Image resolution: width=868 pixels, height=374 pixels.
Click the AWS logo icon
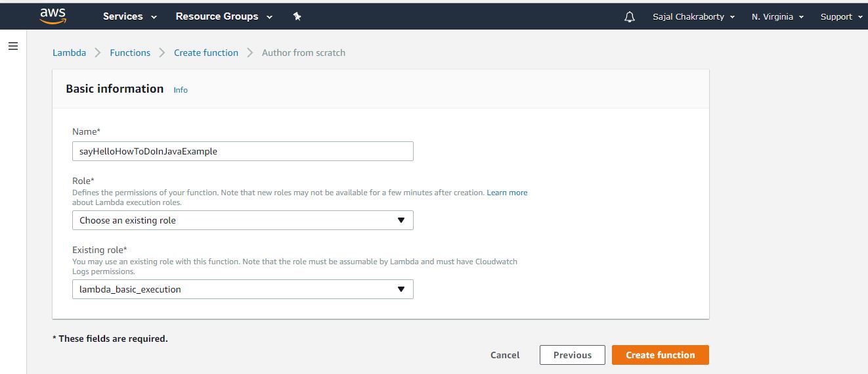pos(53,16)
